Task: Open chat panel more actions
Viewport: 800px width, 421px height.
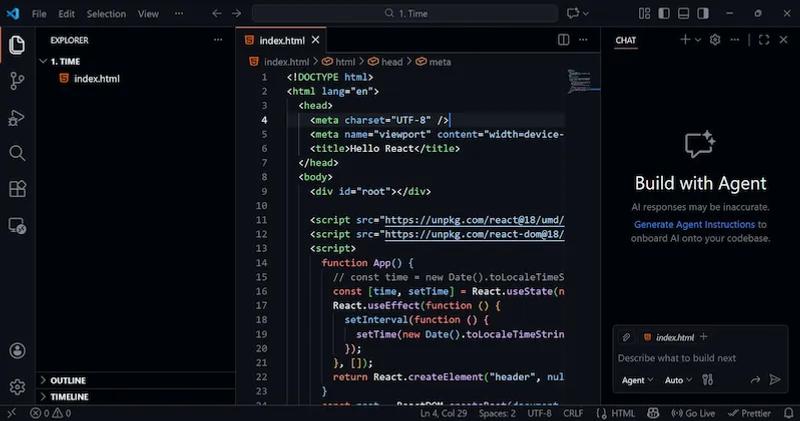Action: (735, 40)
